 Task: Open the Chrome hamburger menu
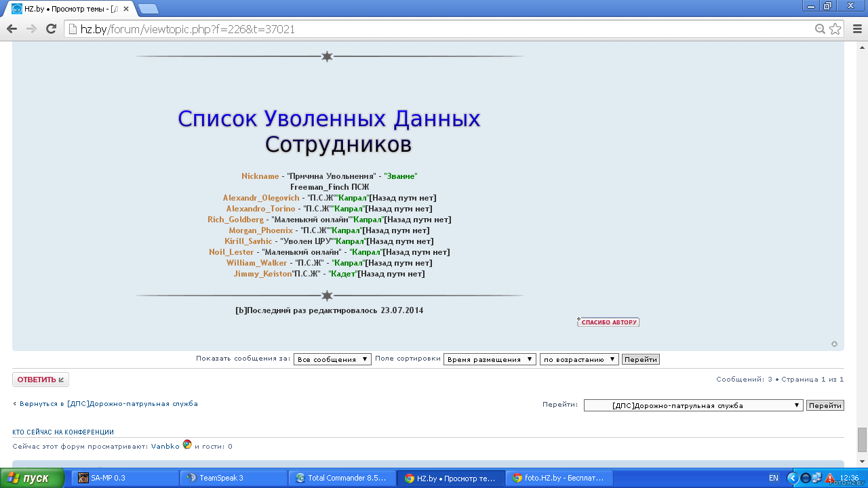(x=856, y=29)
